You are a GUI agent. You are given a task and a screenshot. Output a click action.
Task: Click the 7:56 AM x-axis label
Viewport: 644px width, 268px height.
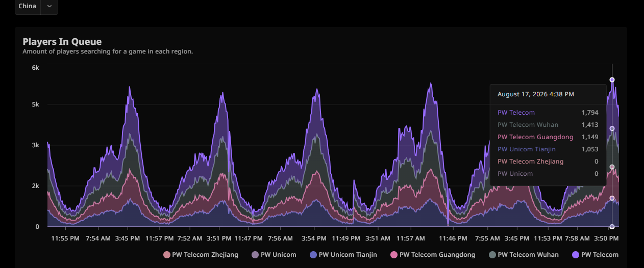click(280, 238)
